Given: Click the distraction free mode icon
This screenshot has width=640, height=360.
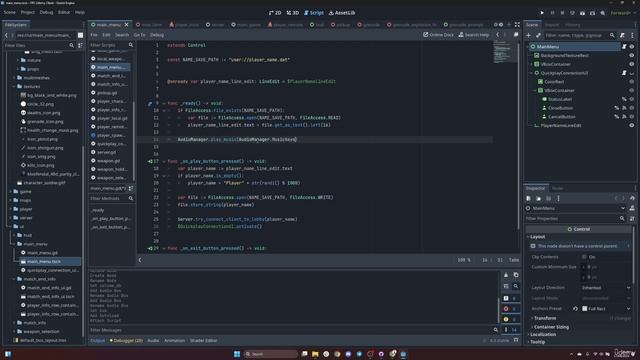Looking at the screenshot, I should (517, 24).
